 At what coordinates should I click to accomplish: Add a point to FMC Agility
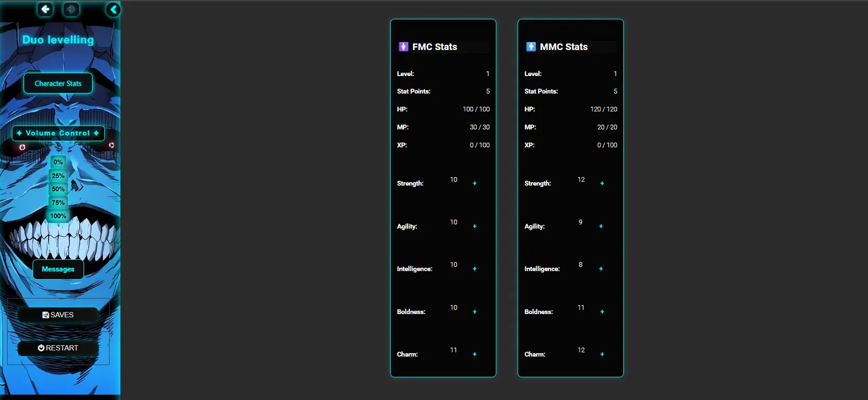coord(475,227)
